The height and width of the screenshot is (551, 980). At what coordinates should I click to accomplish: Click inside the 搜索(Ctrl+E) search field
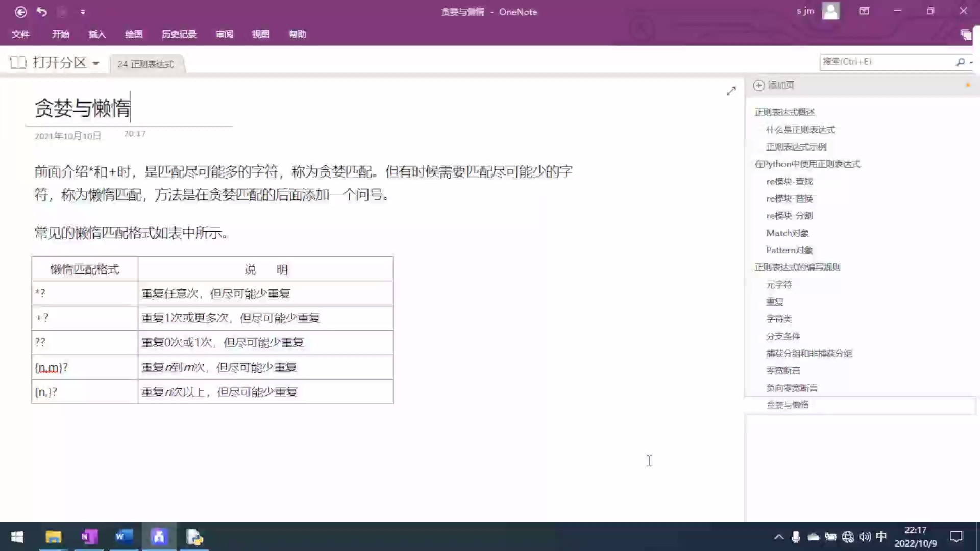click(x=888, y=61)
